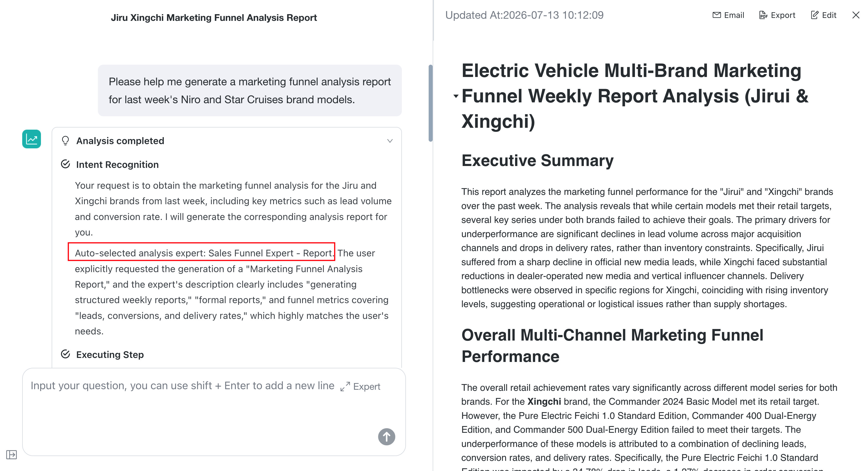Open the sidebar with the bottom-left panel icon
The width and height of the screenshot is (868, 471).
12,455
